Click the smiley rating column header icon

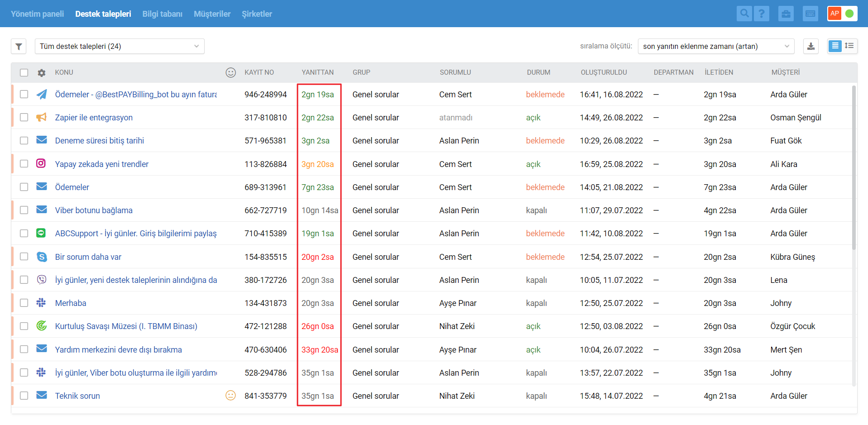231,72
